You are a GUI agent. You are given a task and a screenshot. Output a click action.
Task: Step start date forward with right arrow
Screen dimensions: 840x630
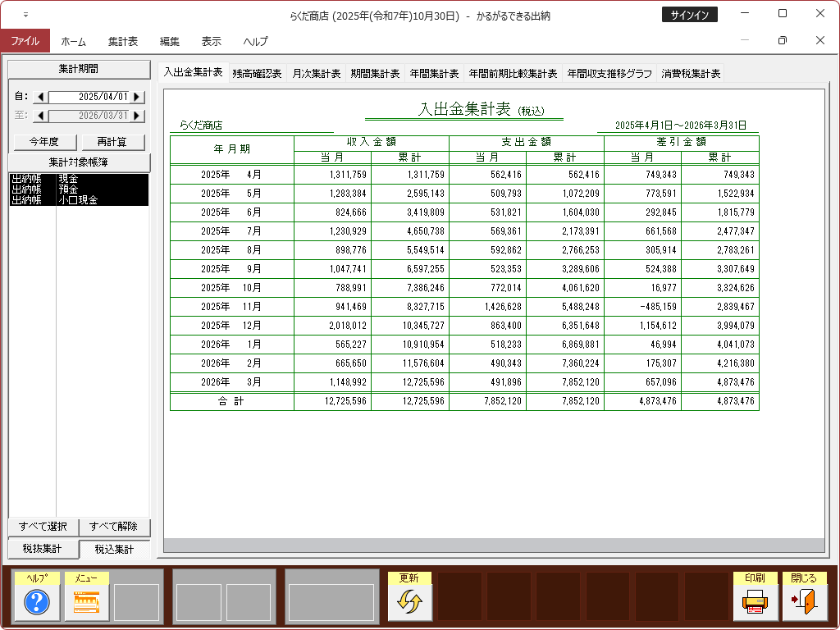137,97
